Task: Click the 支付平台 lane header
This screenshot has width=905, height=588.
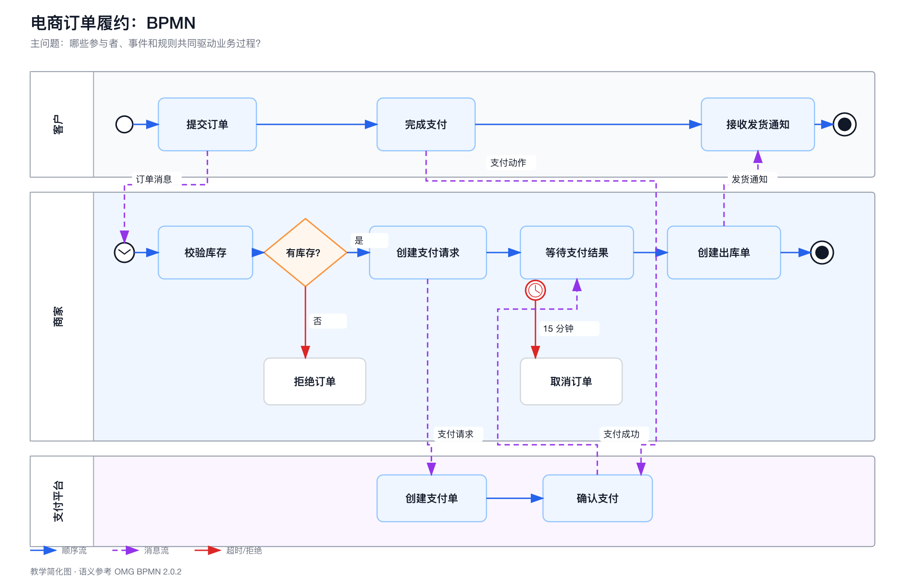Action: (x=62, y=501)
